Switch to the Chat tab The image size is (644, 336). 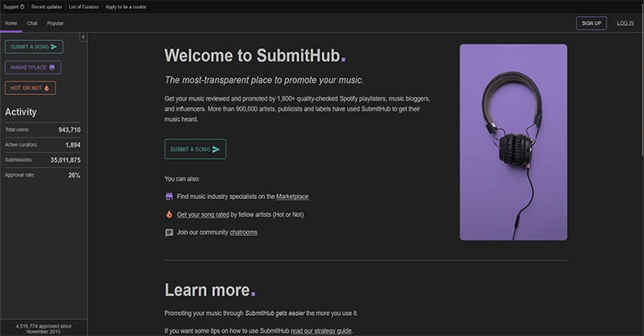(32, 23)
